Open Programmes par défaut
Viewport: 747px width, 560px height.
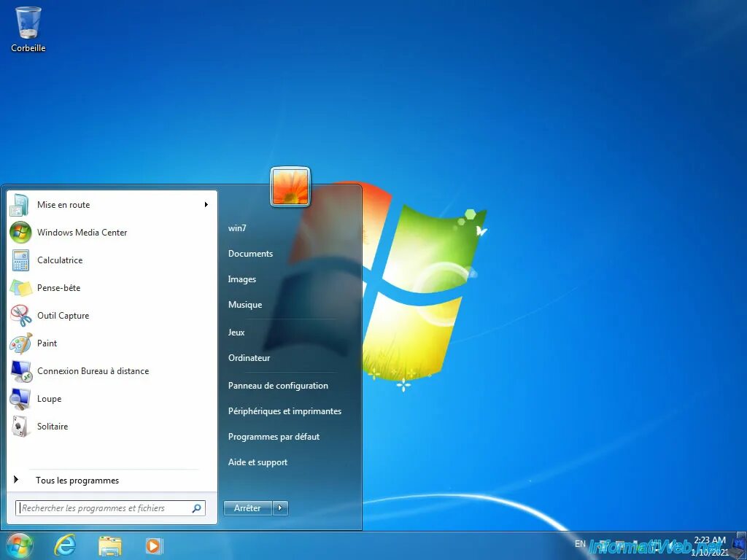(x=274, y=437)
